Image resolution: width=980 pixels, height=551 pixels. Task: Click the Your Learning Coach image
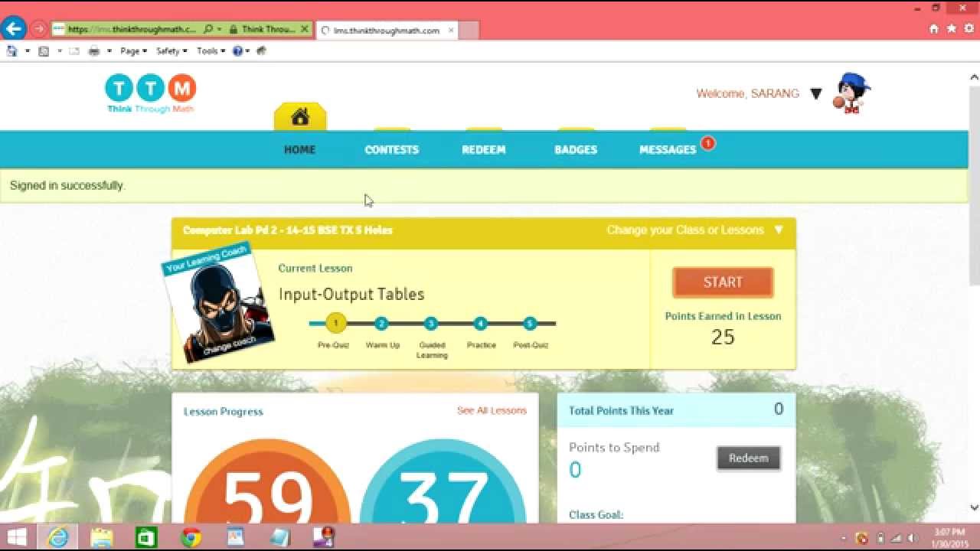[x=218, y=303]
